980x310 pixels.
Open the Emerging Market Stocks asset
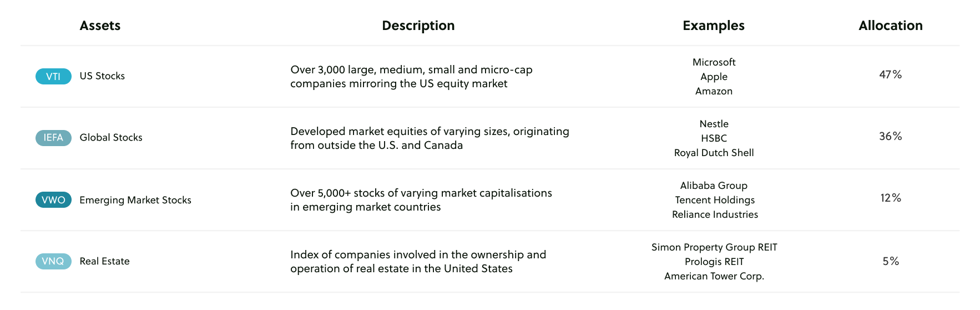[x=135, y=200]
